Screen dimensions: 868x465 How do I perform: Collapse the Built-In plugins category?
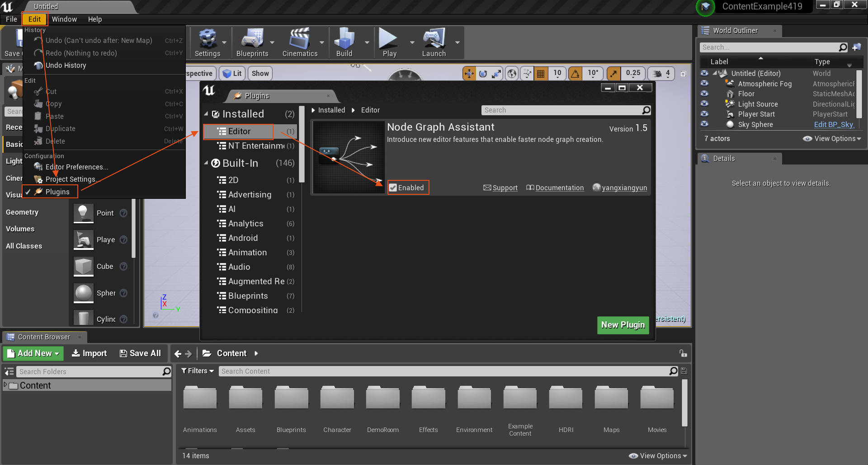point(206,163)
